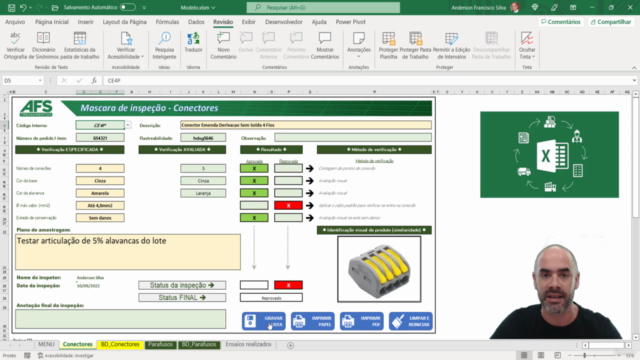Click the Compartilhar button

(611, 22)
